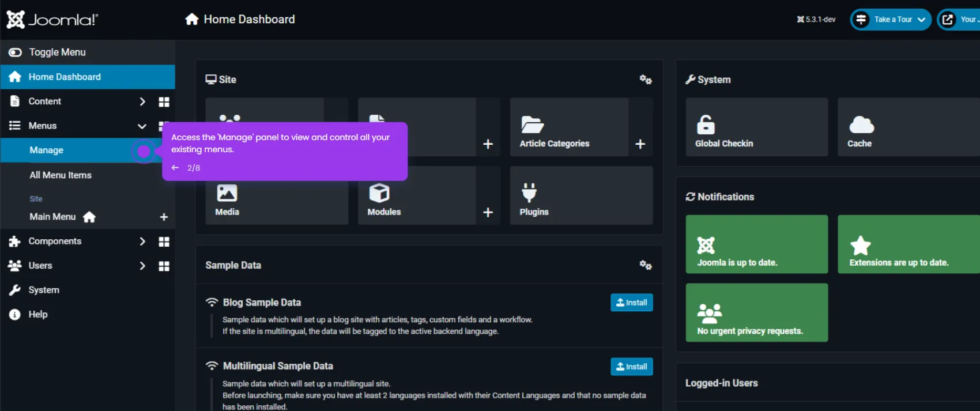The height and width of the screenshot is (411, 980).
Task: Open All Menu Items
Action: coord(61,175)
